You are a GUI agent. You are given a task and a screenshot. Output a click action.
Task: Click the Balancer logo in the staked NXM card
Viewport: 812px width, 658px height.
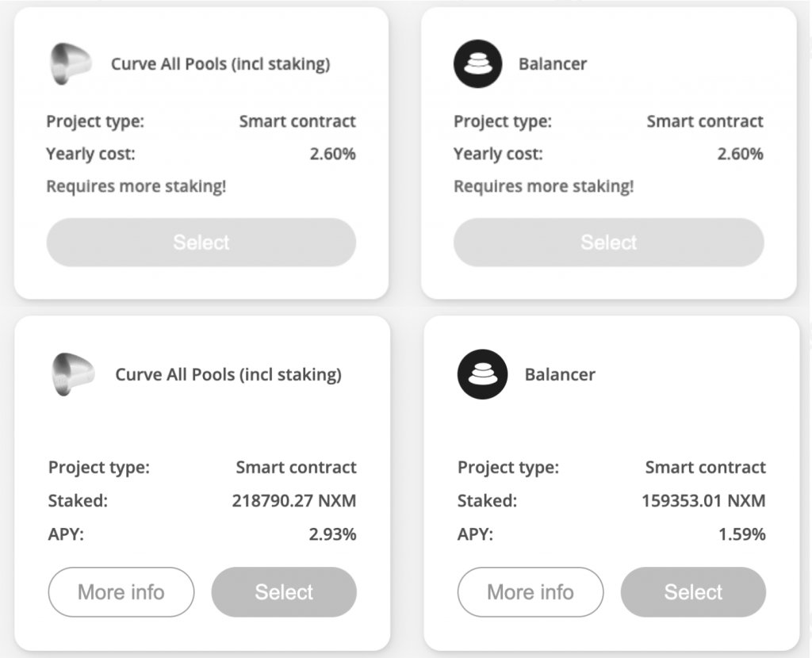tap(482, 374)
